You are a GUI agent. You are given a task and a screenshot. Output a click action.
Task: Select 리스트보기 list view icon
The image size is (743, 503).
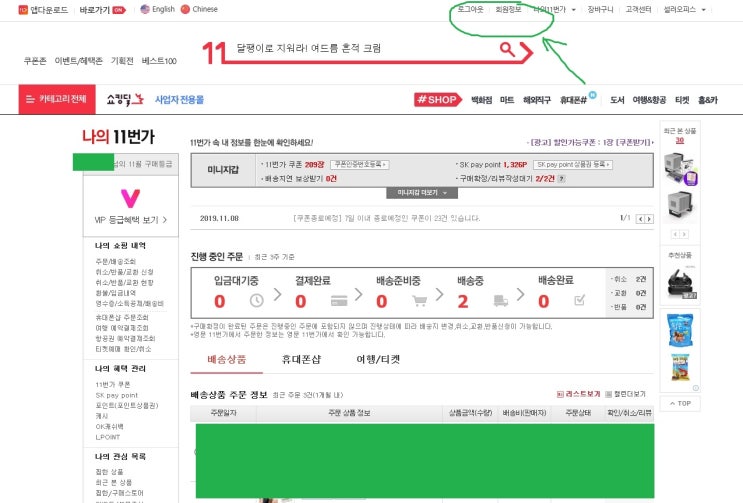(560, 394)
